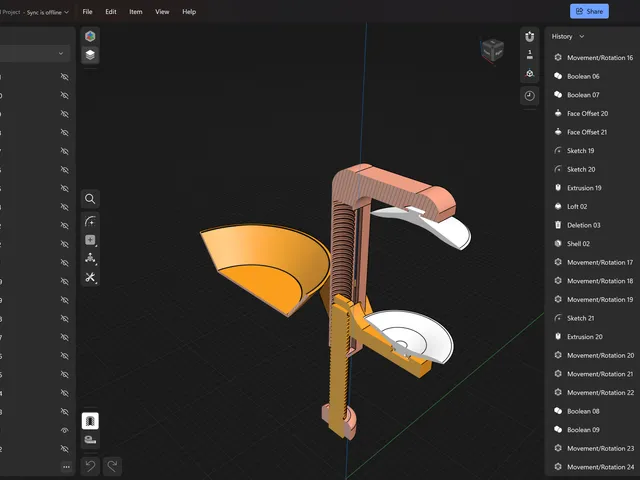Click the Extrusion 19 step icon
Screen dimensions: 640x480
[x=558, y=188]
